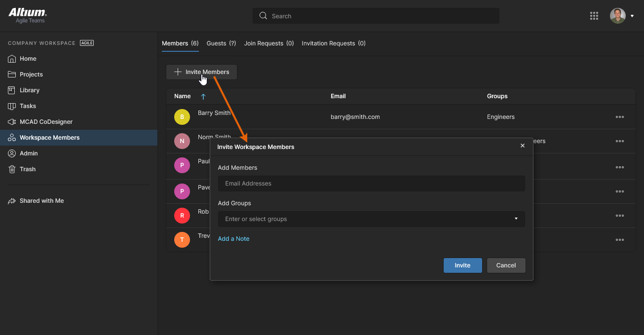Click Add a Note link
The height and width of the screenshot is (335, 644).
click(x=233, y=239)
